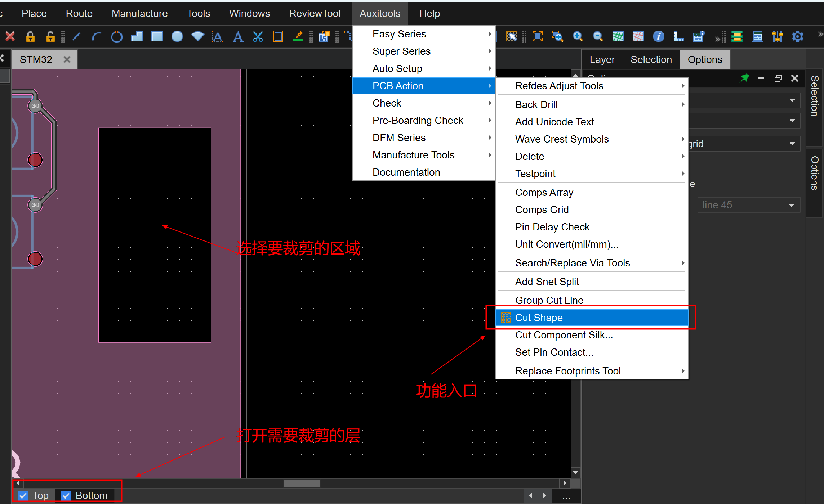Click the scissors cut tool icon
Screen dimensions: 824x504
(x=258, y=37)
